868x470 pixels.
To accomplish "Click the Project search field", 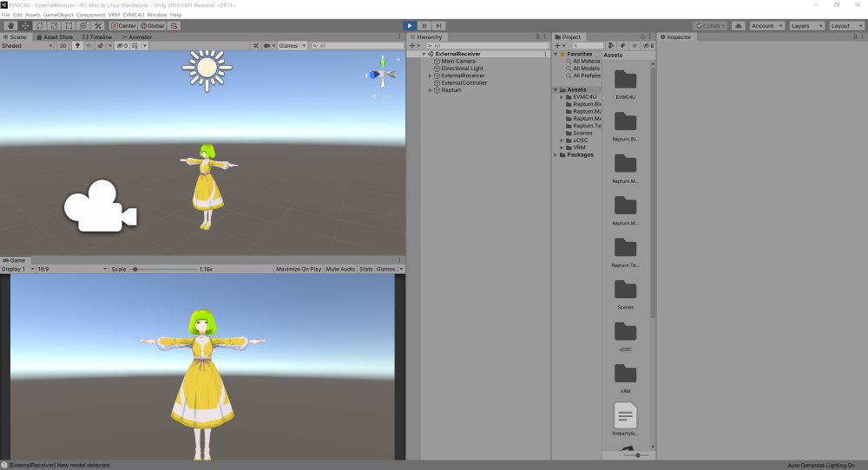I will (588, 45).
